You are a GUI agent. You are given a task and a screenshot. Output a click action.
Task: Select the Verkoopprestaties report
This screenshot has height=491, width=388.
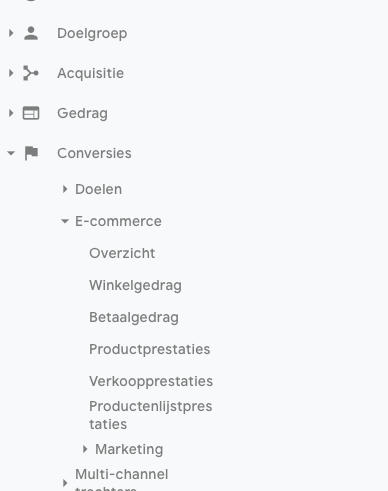click(151, 381)
